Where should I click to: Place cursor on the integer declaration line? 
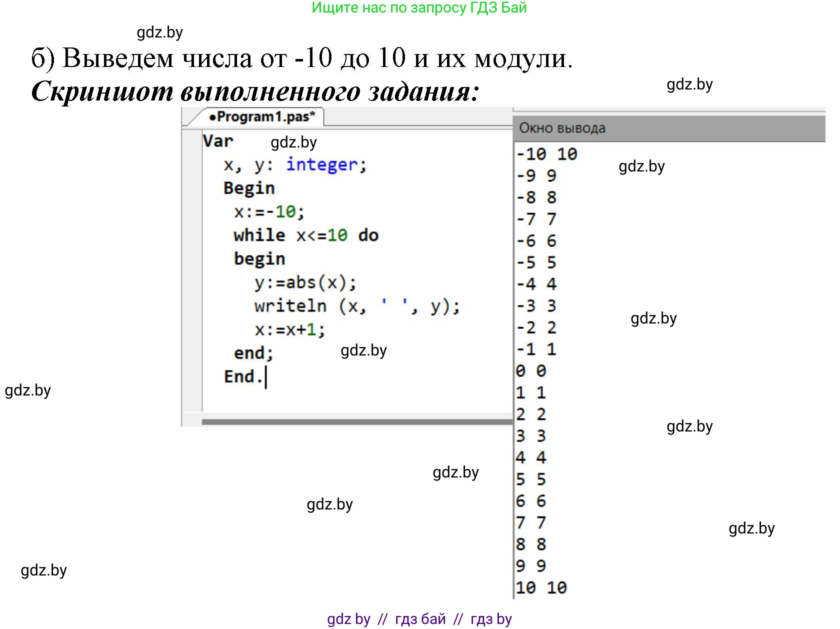point(295,165)
